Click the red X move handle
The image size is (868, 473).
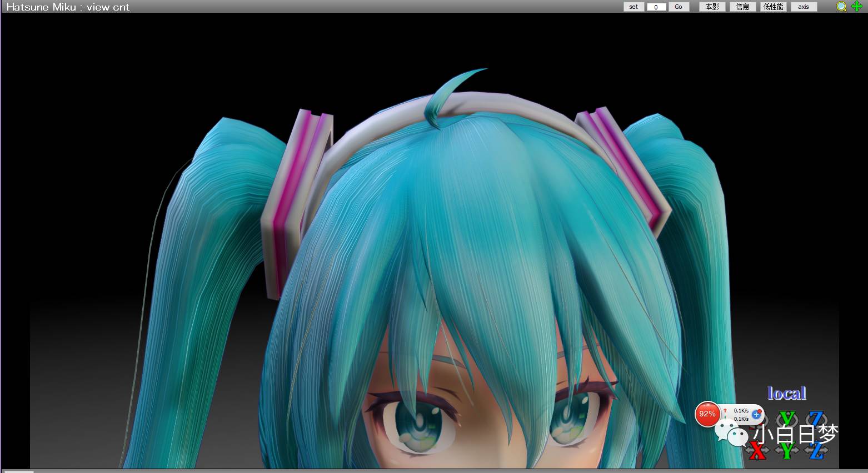pyautogui.click(x=757, y=451)
